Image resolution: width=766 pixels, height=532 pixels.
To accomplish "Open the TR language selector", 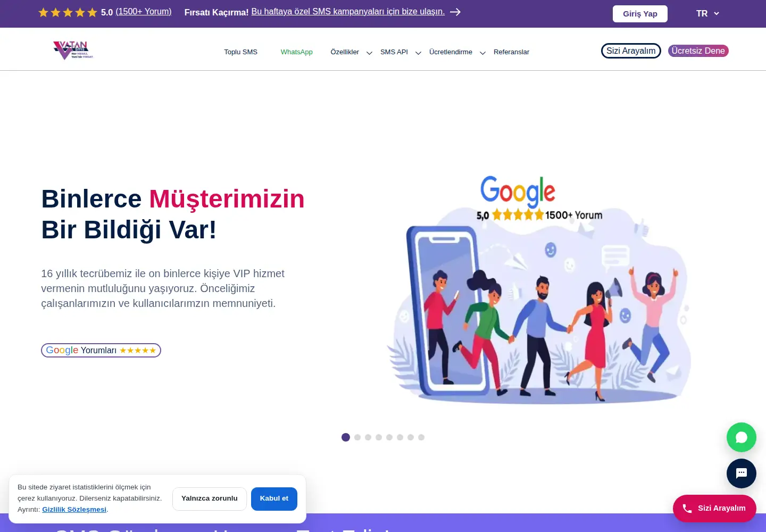I will (707, 13).
